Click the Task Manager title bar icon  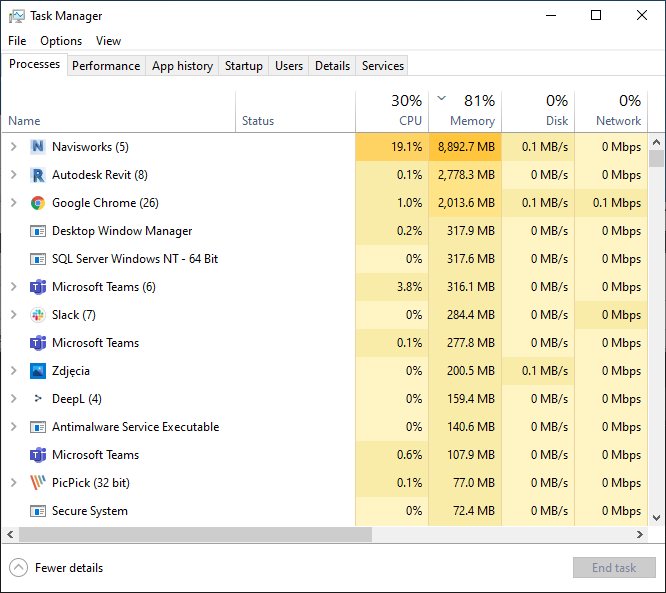click(17, 16)
